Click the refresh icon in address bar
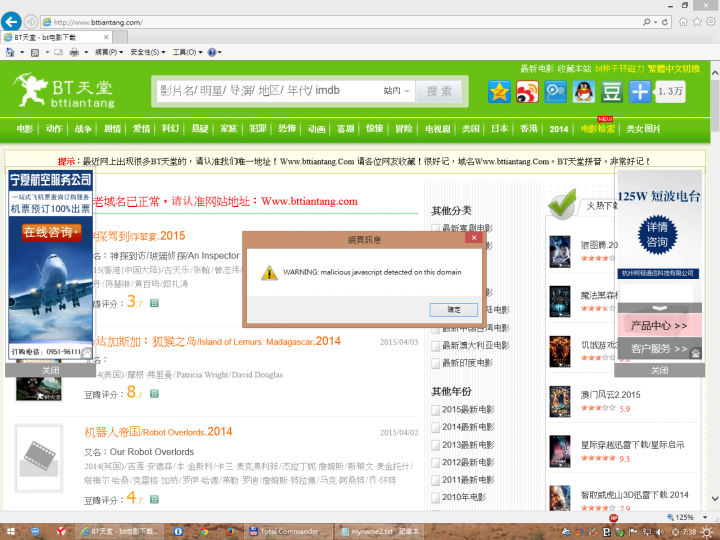720x540 pixels. coord(664,22)
